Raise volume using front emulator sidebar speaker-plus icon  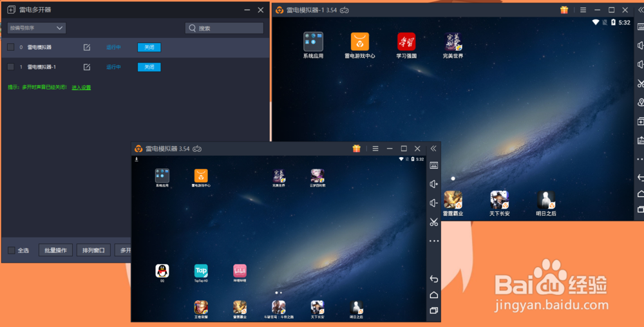tap(433, 184)
